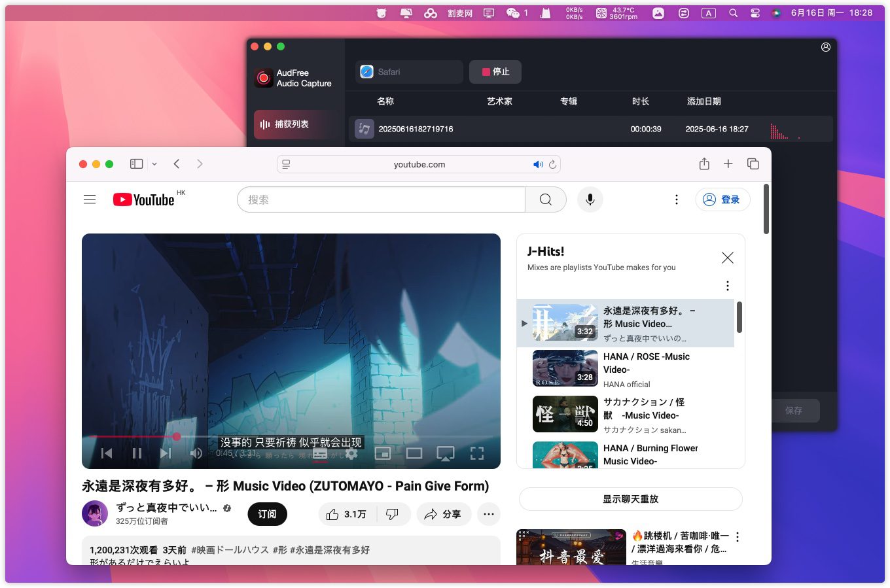Pause the YouTube video
The image size is (890, 588).
[137, 453]
